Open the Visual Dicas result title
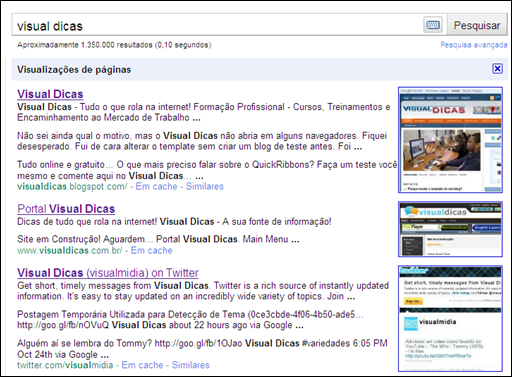Viewport: 512px width, 377px height. (50, 94)
